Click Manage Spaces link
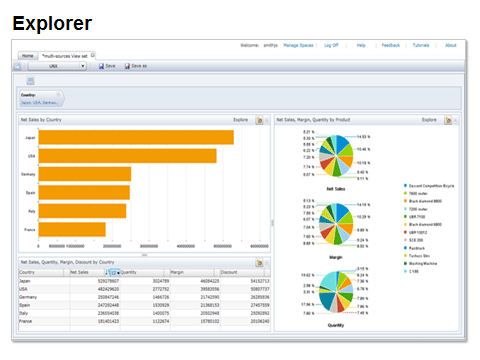The image size is (480, 360). [x=298, y=45]
